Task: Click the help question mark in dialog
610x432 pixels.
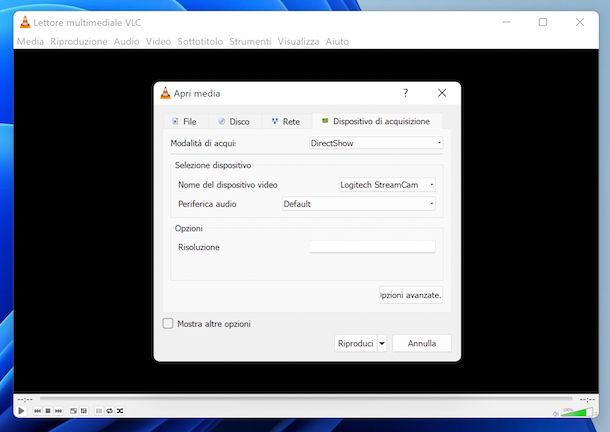Action: click(405, 93)
